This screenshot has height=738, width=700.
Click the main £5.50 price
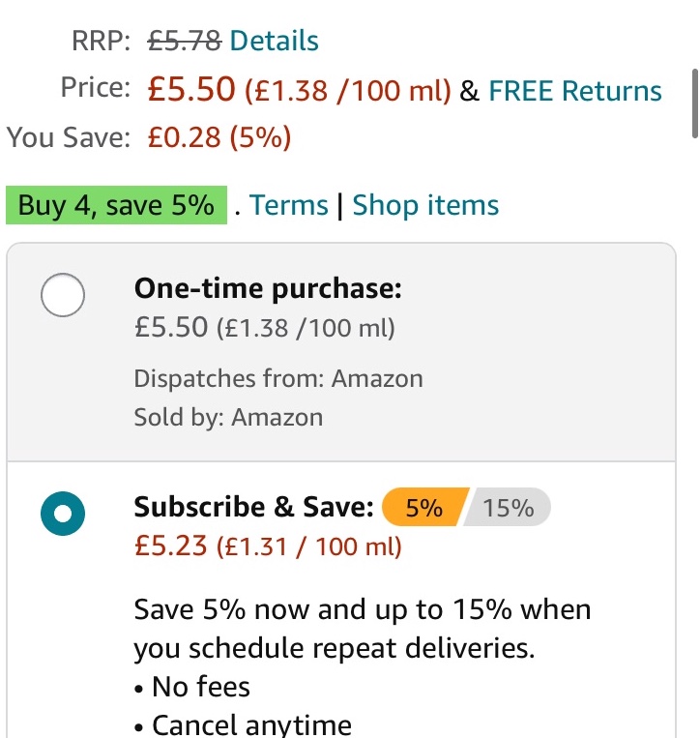[x=191, y=89]
